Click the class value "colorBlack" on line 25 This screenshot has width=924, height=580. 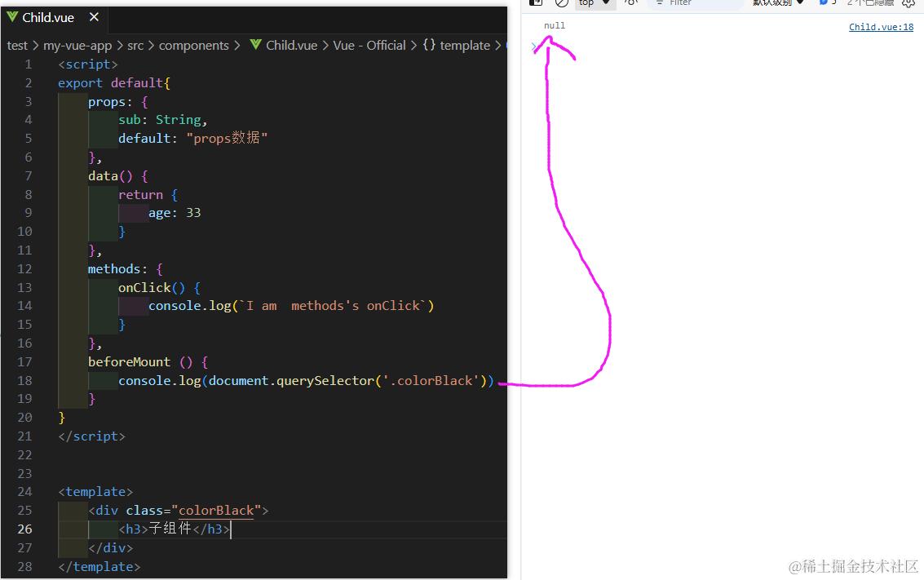[216, 511]
